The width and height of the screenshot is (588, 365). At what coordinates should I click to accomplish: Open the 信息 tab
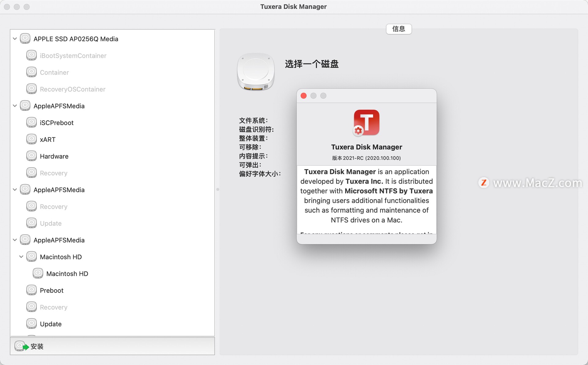tap(399, 29)
